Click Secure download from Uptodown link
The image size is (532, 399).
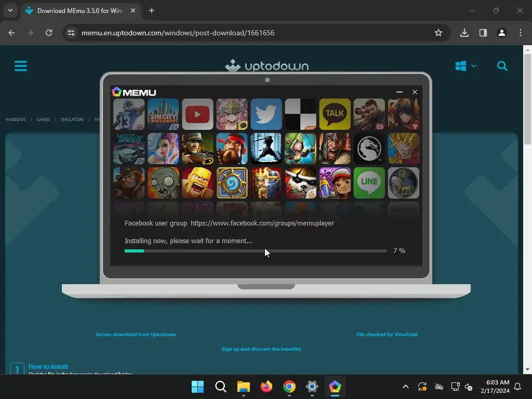click(x=136, y=334)
